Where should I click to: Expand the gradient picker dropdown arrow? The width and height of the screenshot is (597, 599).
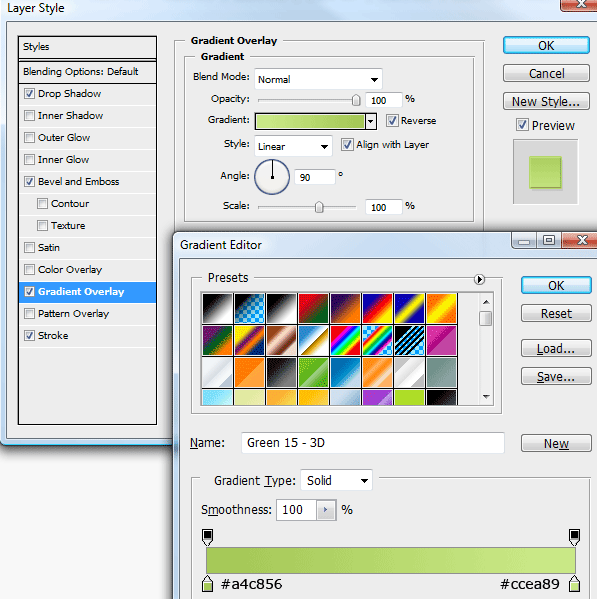click(370, 121)
